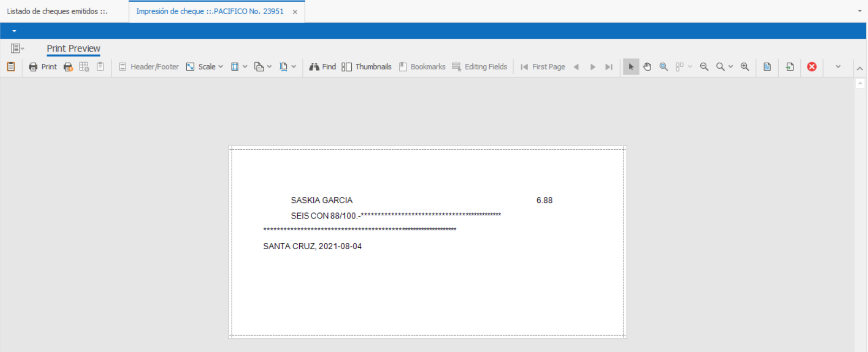This screenshot has width=868, height=352.
Task: Click the Zoom Out magnifier icon
Action: [704, 67]
